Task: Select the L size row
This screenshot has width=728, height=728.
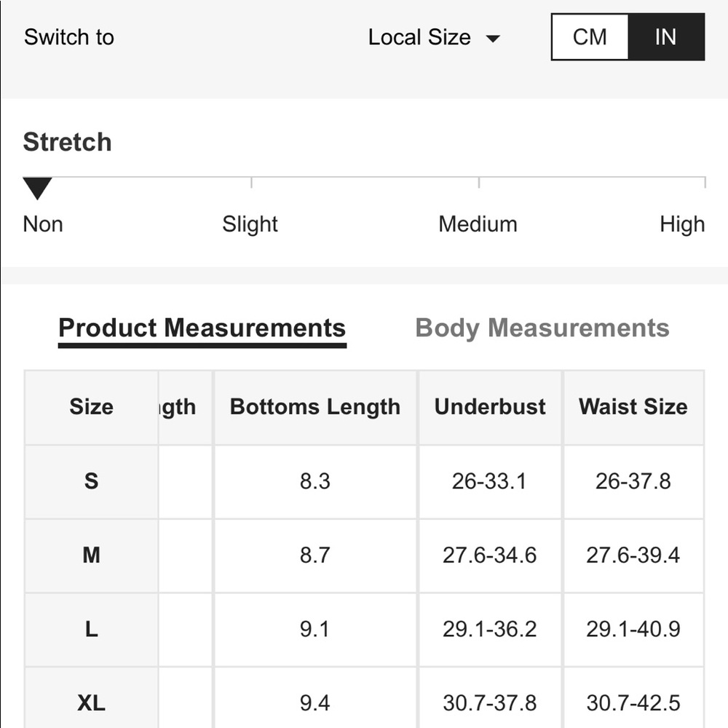Action: pyautogui.click(x=365, y=630)
